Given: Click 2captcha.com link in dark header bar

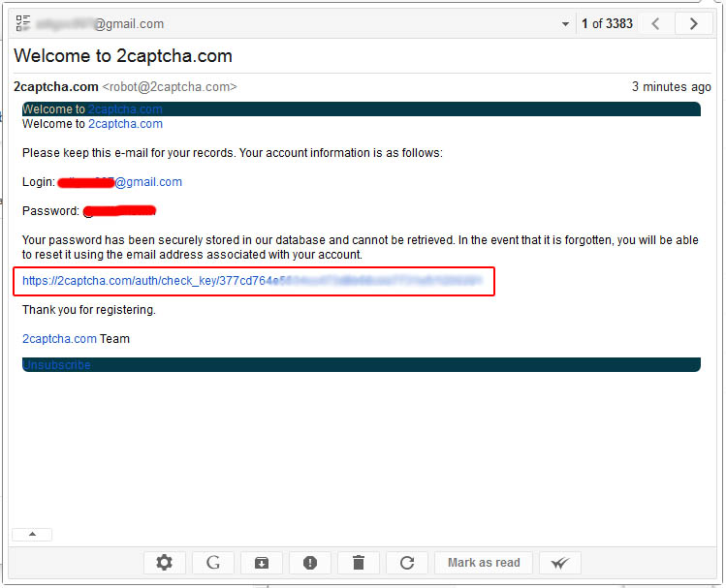Looking at the screenshot, I should (125, 109).
